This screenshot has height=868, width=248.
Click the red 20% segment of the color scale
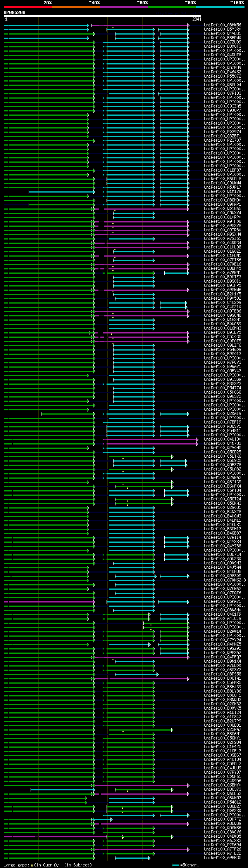pos(28,7)
